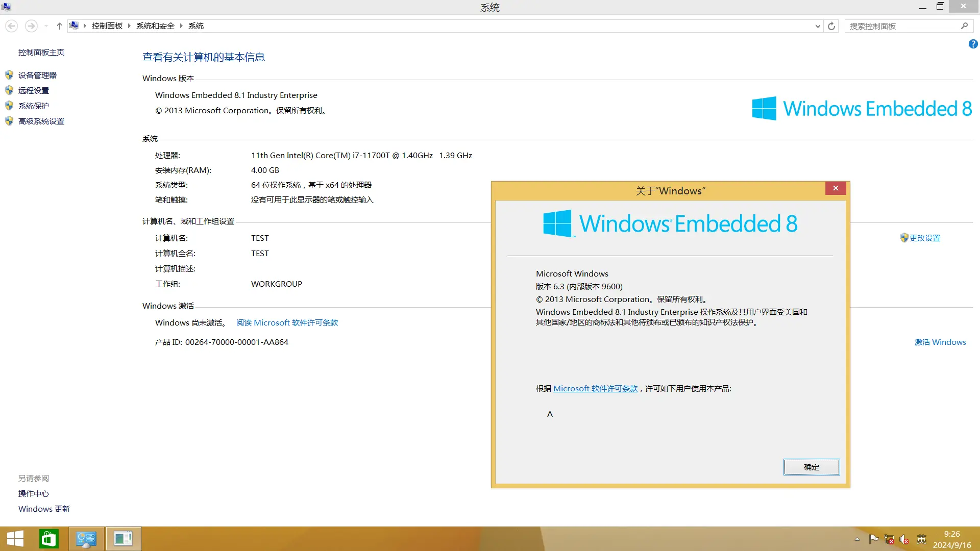Click 激活 Windows link
Screen dimensions: 980x551
click(940, 342)
